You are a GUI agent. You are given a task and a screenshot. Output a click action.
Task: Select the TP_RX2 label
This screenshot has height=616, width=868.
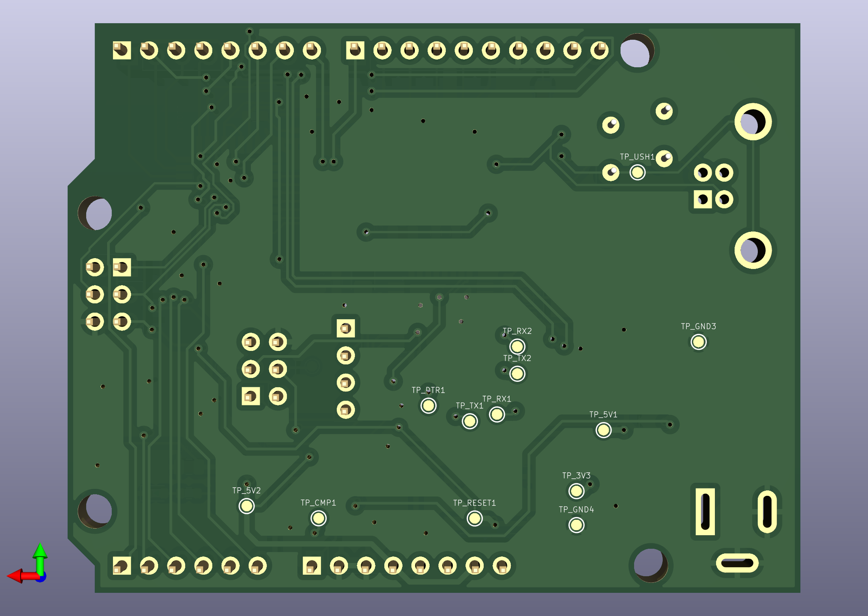[x=517, y=331]
